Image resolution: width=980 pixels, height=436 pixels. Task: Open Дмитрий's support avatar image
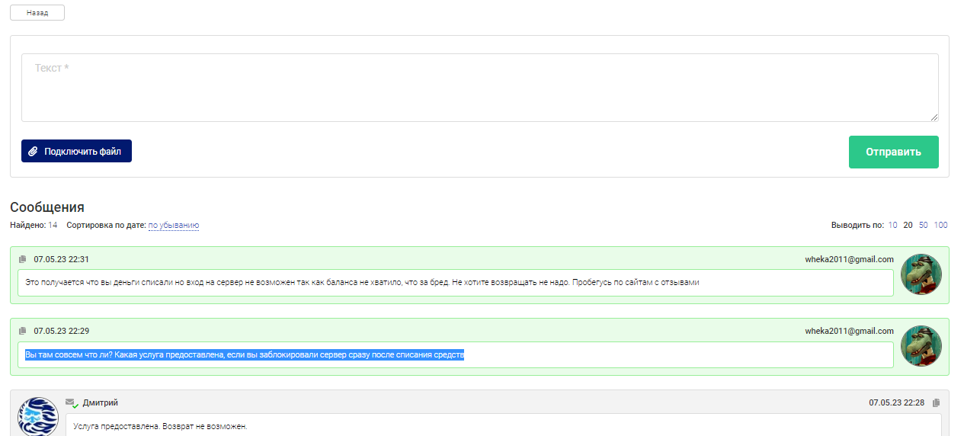(x=38, y=416)
